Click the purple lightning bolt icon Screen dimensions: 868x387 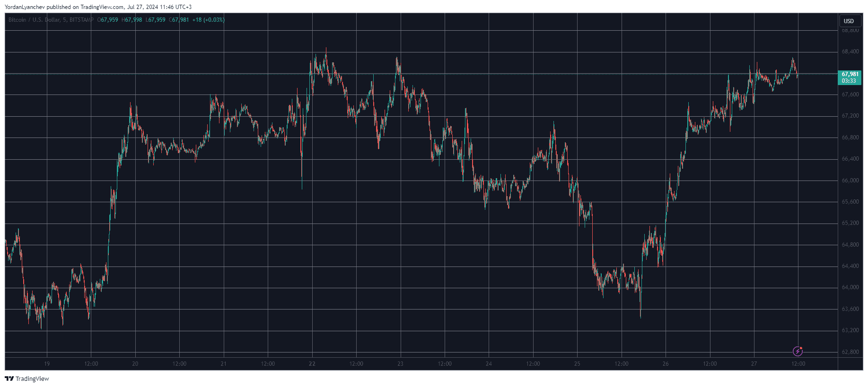(798, 351)
